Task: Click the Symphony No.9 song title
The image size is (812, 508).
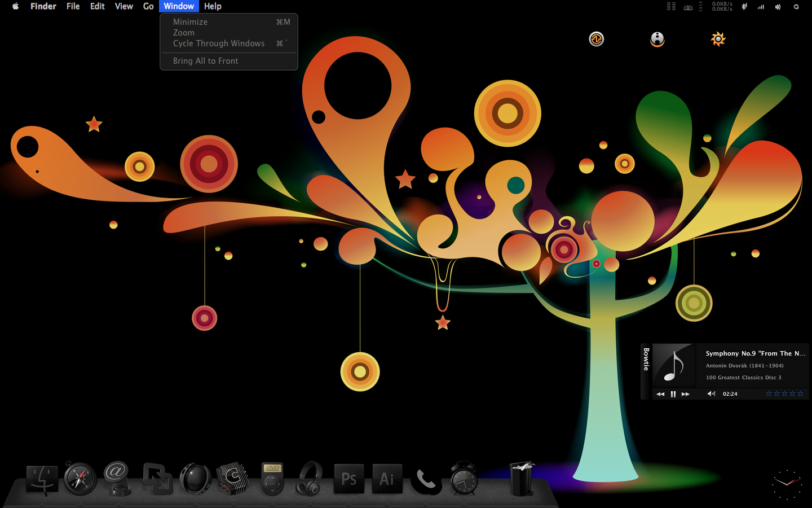Action: [x=756, y=353]
